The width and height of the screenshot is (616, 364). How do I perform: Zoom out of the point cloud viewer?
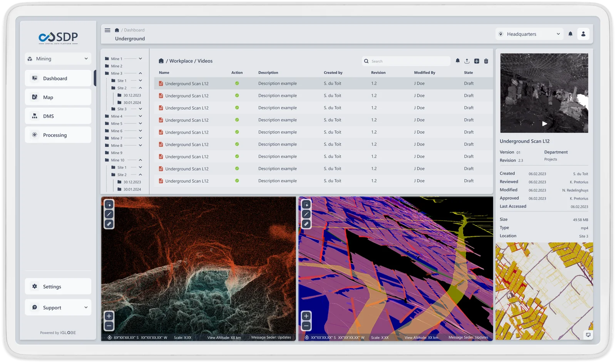109,326
